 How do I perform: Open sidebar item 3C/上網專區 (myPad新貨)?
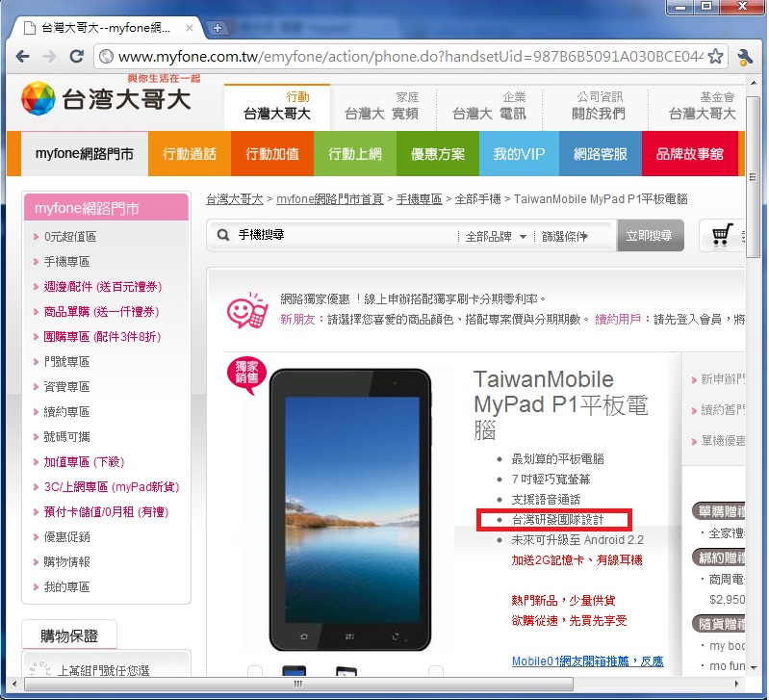(112, 487)
